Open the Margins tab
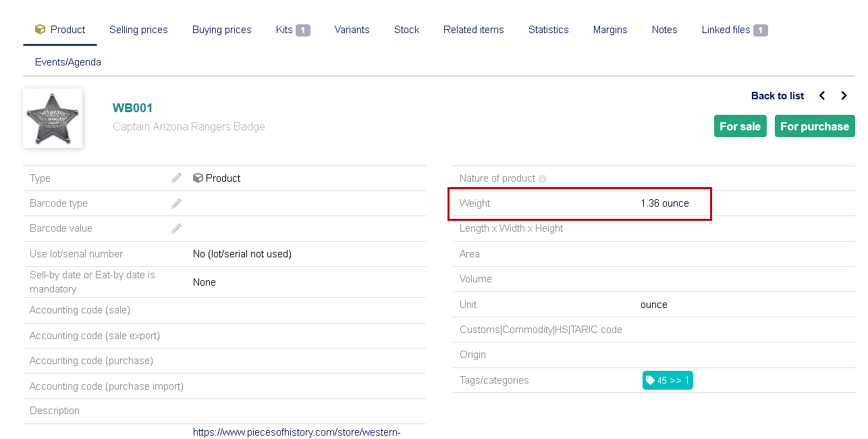The width and height of the screenshot is (868, 439). click(x=610, y=30)
